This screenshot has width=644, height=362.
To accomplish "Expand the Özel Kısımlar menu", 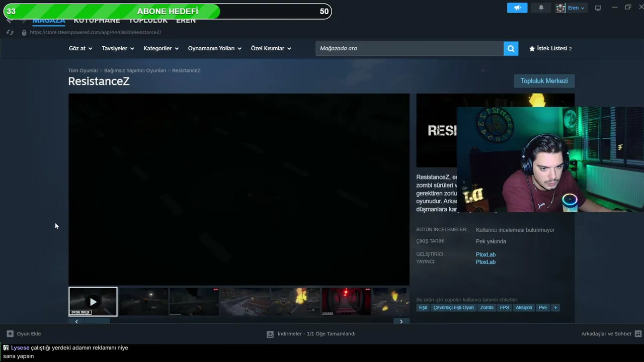I will coord(271,48).
